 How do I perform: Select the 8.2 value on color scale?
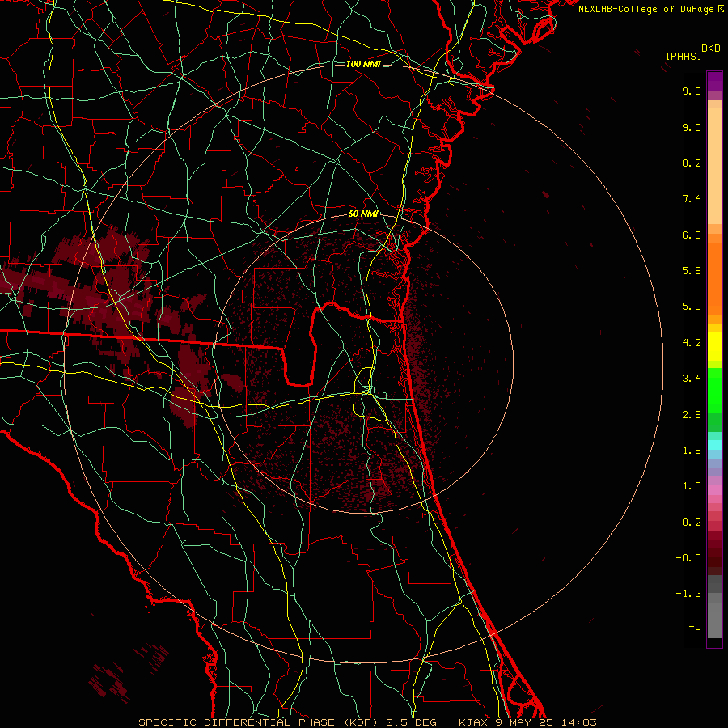[x=692, y=163]
